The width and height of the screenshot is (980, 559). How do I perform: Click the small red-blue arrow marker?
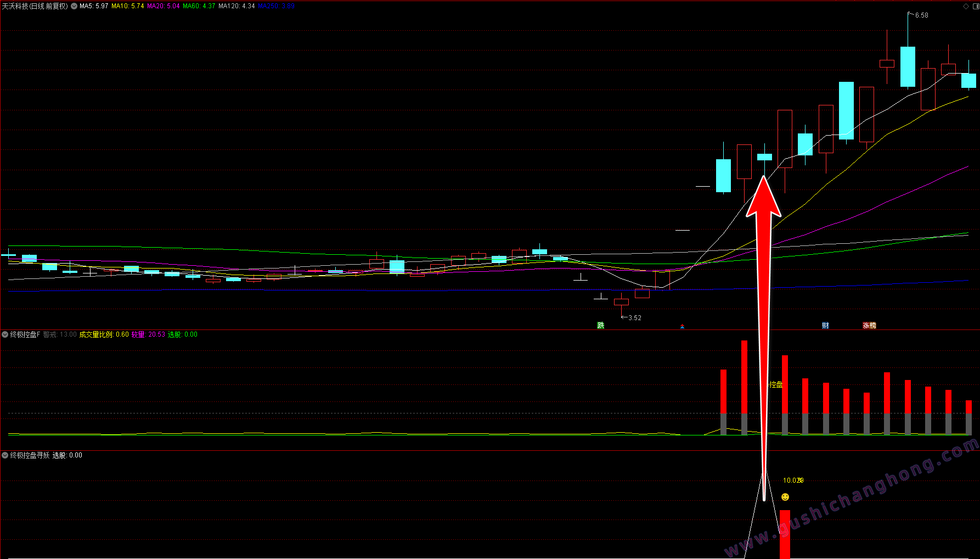coord(682,326)
